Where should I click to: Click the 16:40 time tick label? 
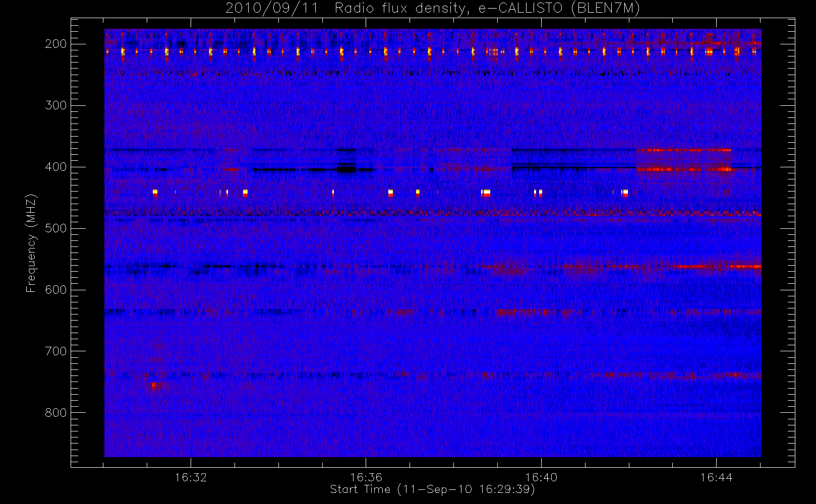[541, 477]
